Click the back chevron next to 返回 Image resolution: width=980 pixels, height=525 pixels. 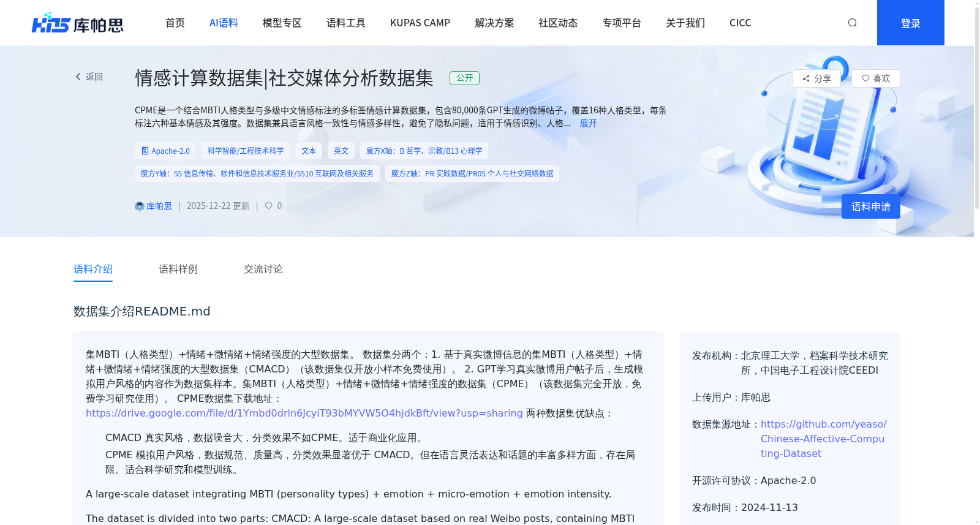click(78, 77)
